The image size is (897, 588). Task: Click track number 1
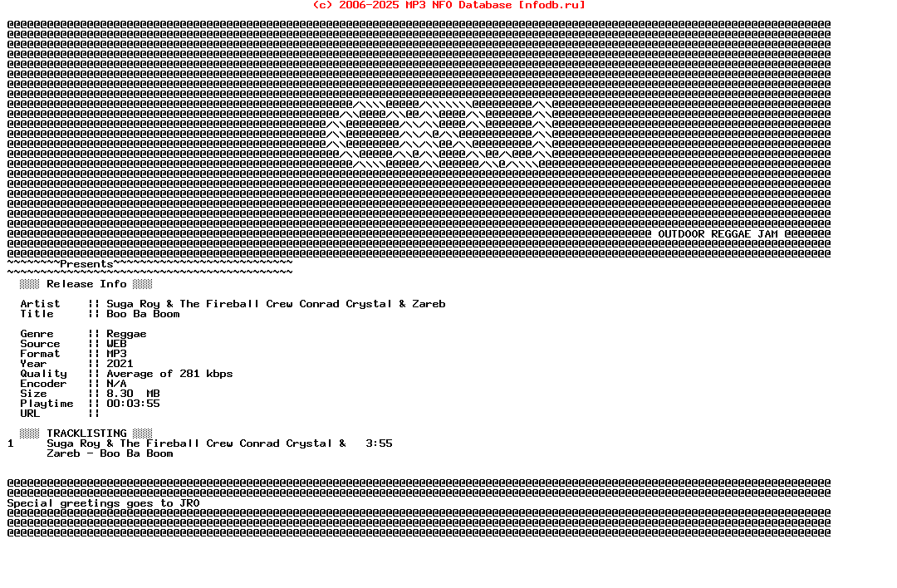[x=10, y=443]
